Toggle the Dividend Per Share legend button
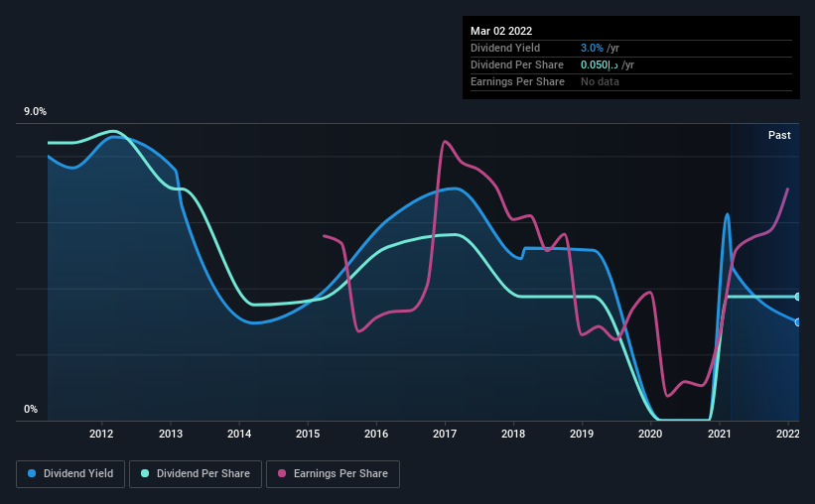This screenshot has height=504, width=815. coord(196,474)
